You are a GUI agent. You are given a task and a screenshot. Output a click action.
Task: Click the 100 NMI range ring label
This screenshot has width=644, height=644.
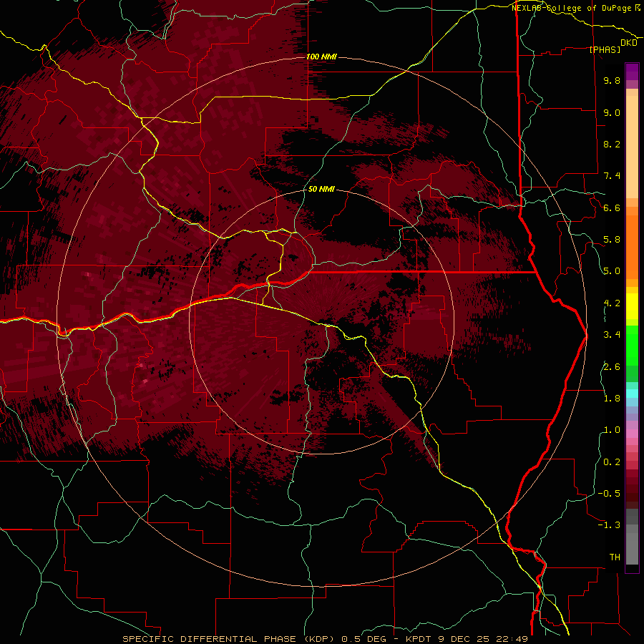(x=321, y=57)
